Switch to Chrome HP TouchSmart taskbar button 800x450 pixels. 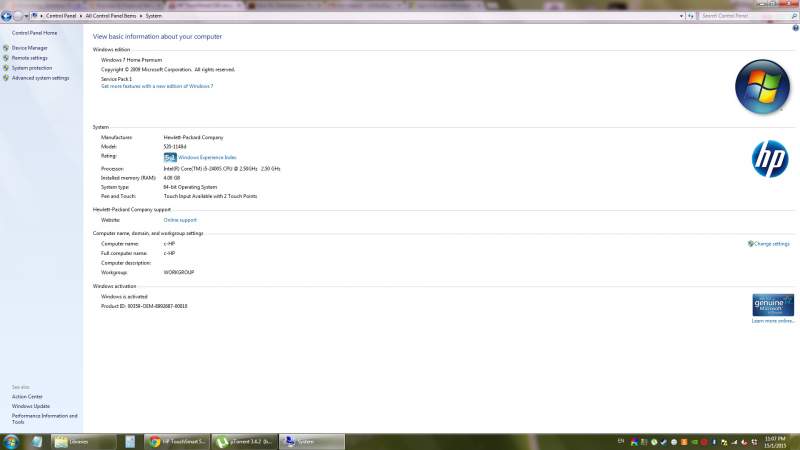pos(177,441)
